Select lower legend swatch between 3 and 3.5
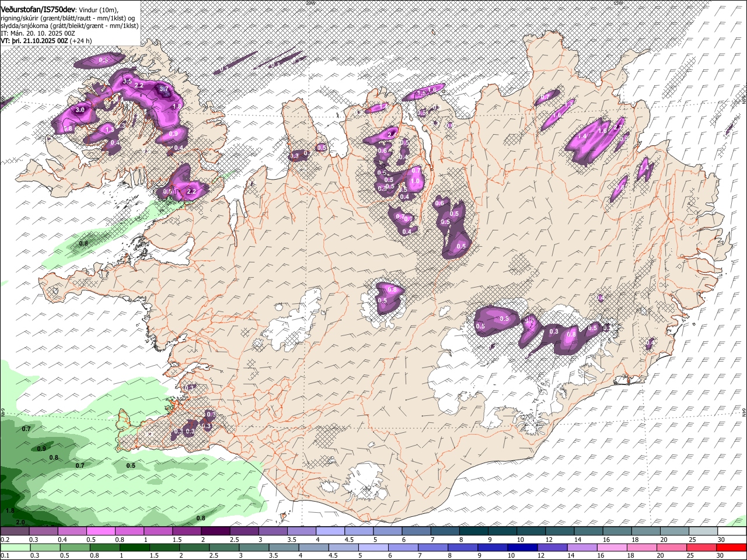This screenshot has height=560, width=747. 254,548
